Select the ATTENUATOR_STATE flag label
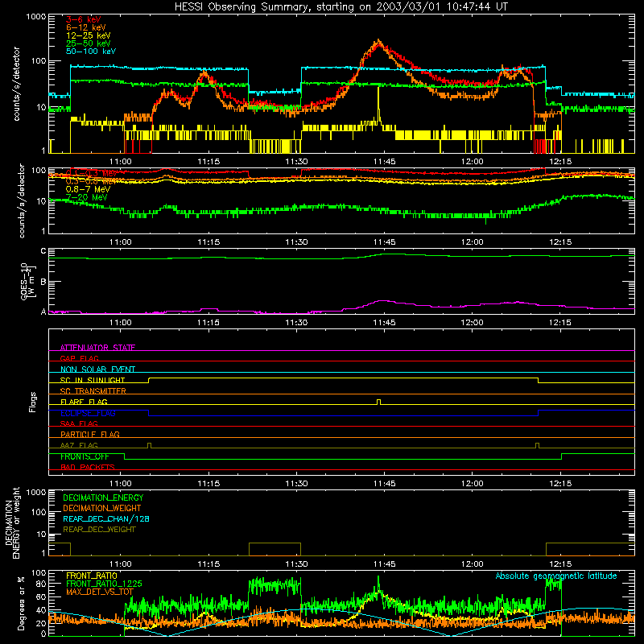 click(97, 348)
